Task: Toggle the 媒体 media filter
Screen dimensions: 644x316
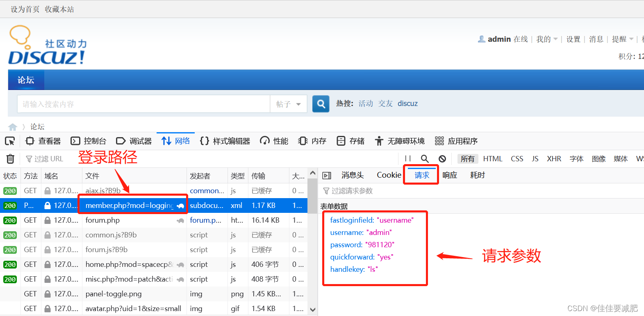Action: pos(621,159)
